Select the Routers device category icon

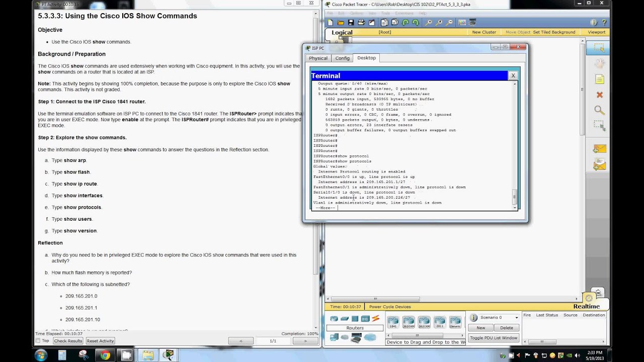click(x=334, y=319)
